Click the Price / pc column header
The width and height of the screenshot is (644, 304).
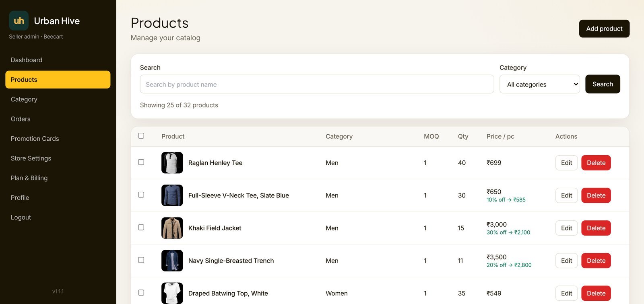500,136
